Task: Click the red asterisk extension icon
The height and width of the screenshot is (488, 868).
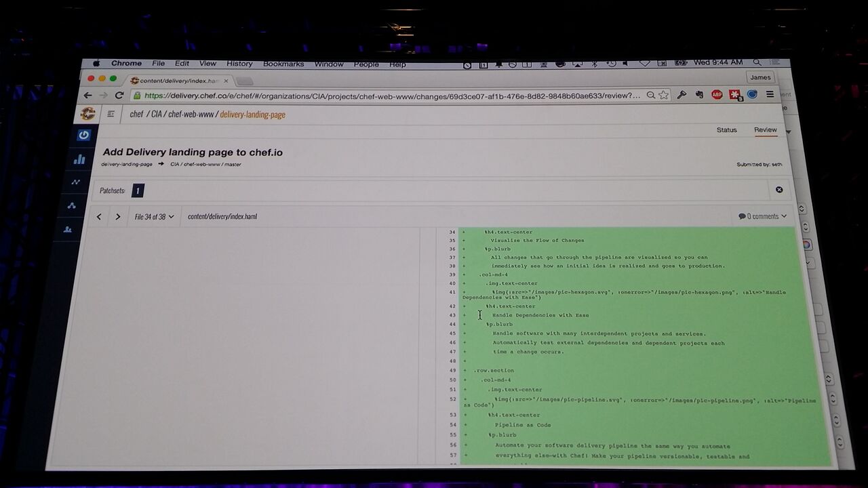Action: (735, 95)
